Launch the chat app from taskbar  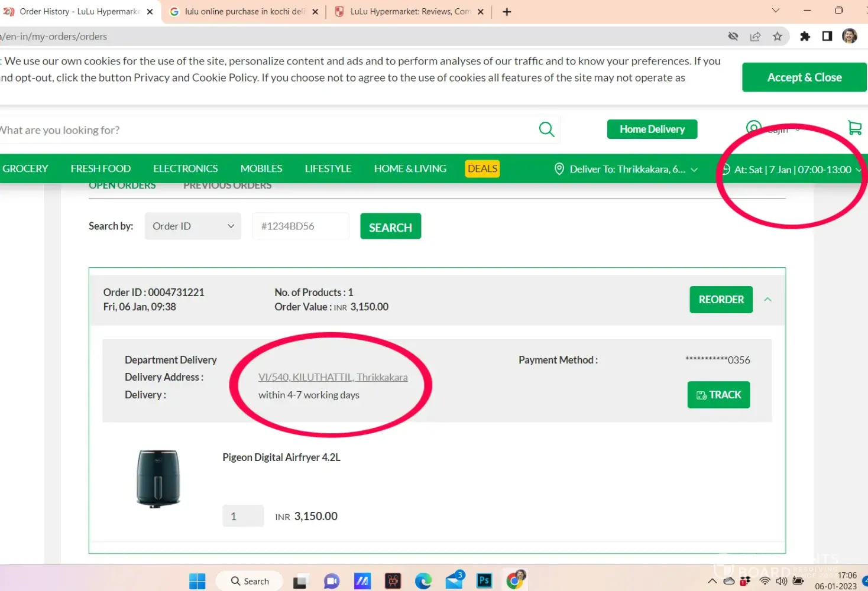(x=332, y=581)
